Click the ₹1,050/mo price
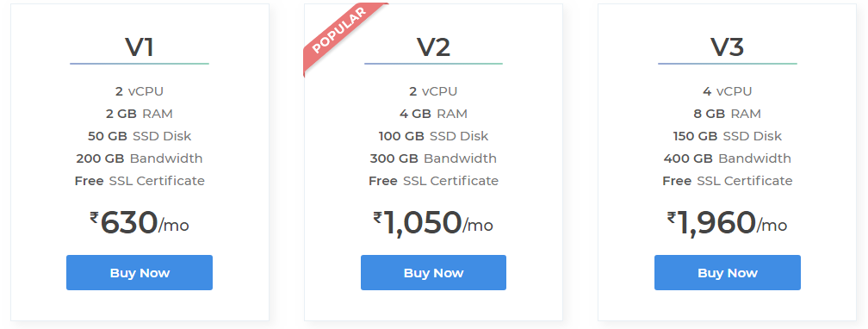Viewport: 868px width, 329px height. (433, 223)
